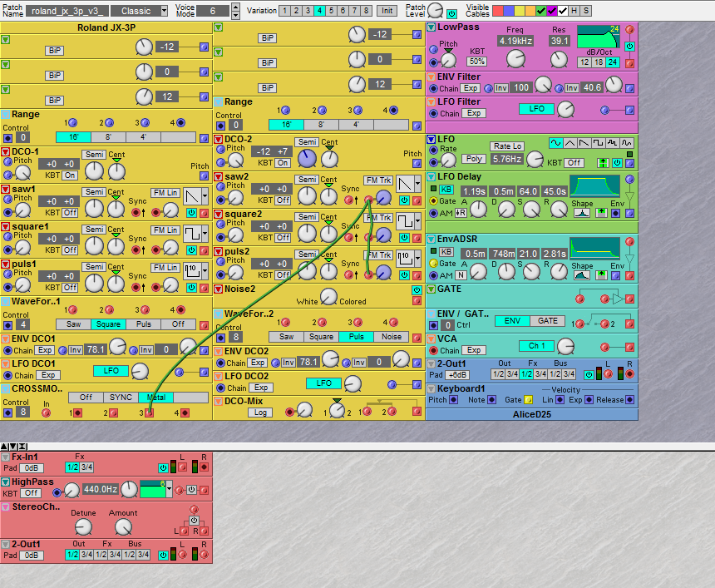Click the Poly button in LFO
The width and height of the screenshot is (715, 588).
(x=473, y=159)
